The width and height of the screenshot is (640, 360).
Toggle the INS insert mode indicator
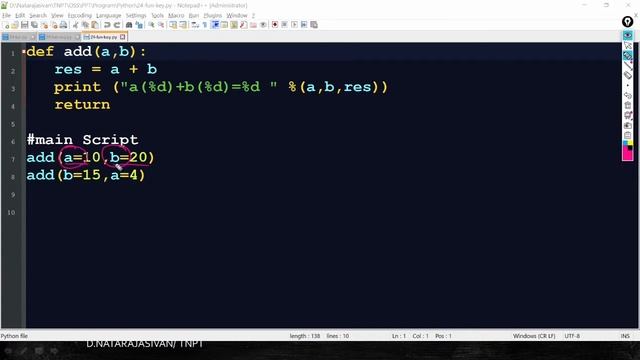(625, 336)
